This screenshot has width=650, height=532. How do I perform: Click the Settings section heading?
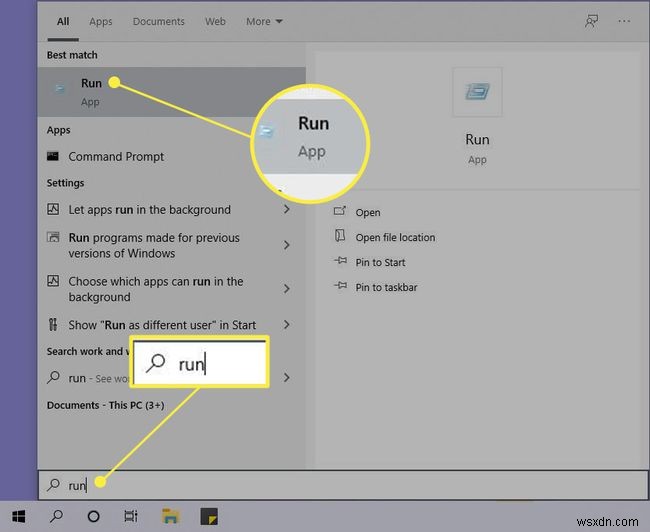coord(65,183)
